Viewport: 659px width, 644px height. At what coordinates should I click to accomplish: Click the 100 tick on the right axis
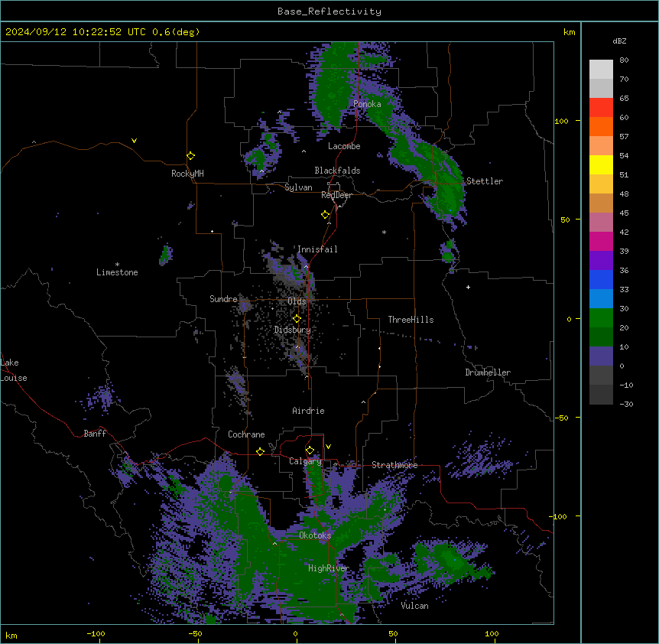561,122
